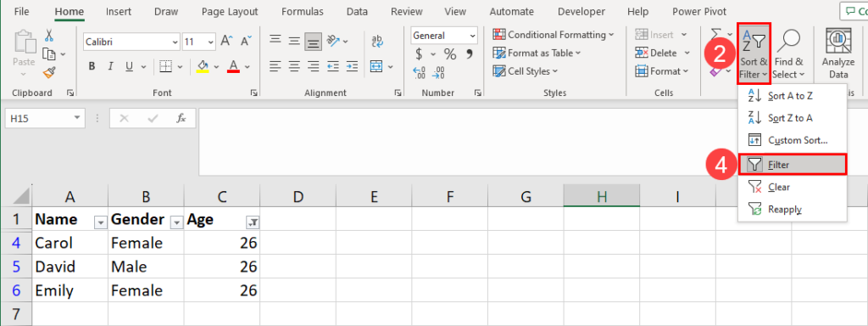The height and width of the screenshot is (326, 868).
Task: Toggle Underline formatting
Action: coord(129,66)
